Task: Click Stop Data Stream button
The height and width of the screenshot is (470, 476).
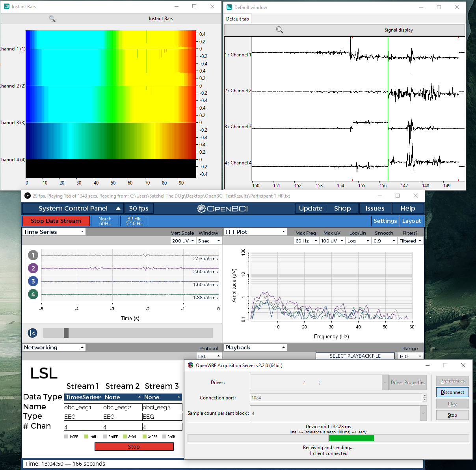Action: click(x=56, y=221)
